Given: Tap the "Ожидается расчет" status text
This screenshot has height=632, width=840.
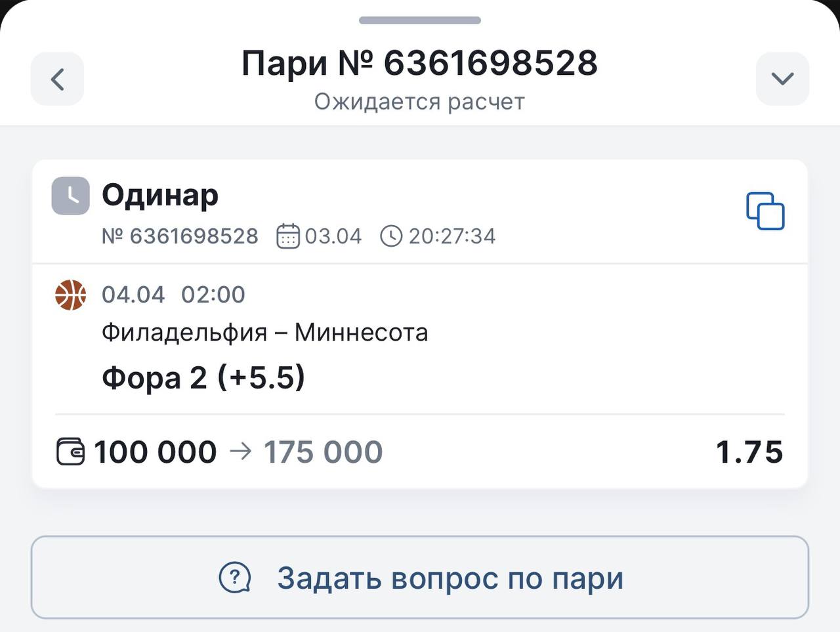Looking at the screenshot, I should [420, 102].
